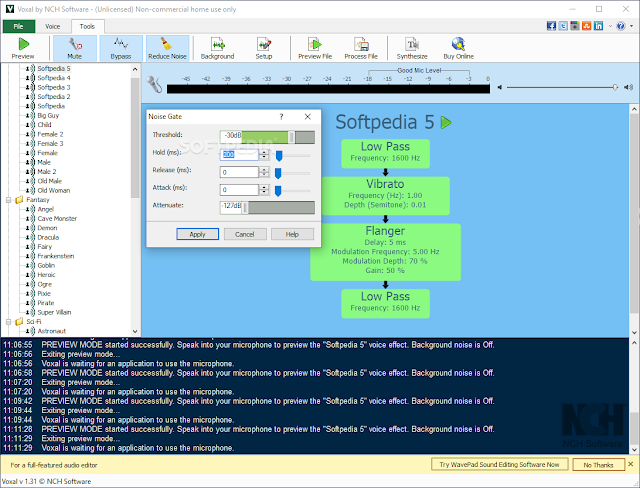Select the Flanger effect block
The height and width of the screenshot is (488, 640).
point(385,252)
